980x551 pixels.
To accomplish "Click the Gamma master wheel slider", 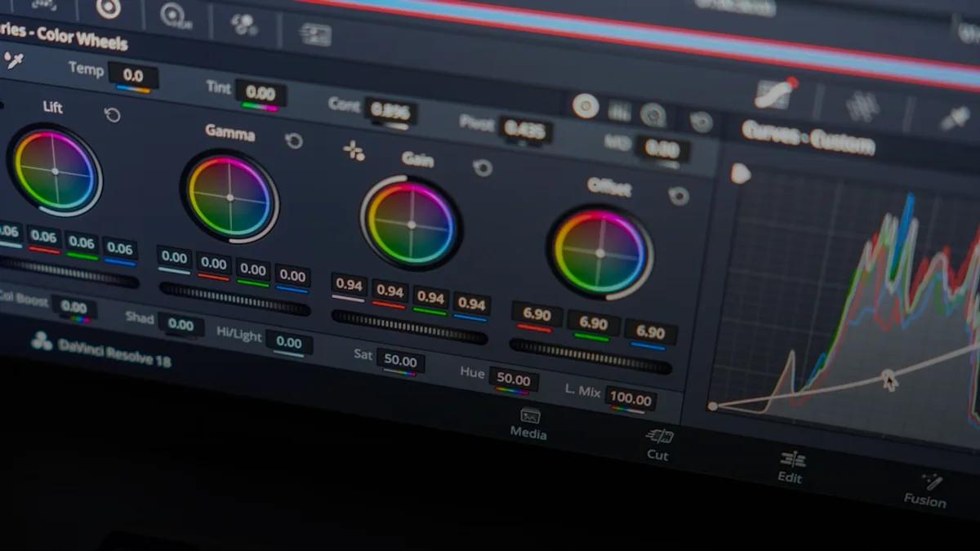I will point(234,298).
